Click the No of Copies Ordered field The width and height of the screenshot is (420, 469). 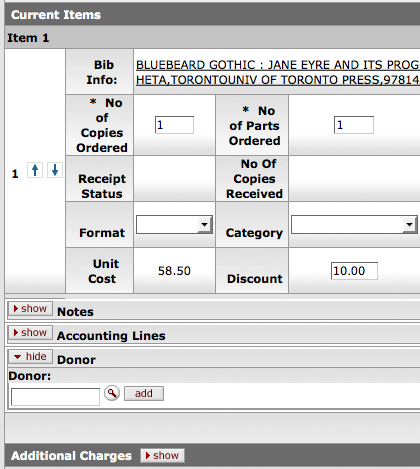174,125
